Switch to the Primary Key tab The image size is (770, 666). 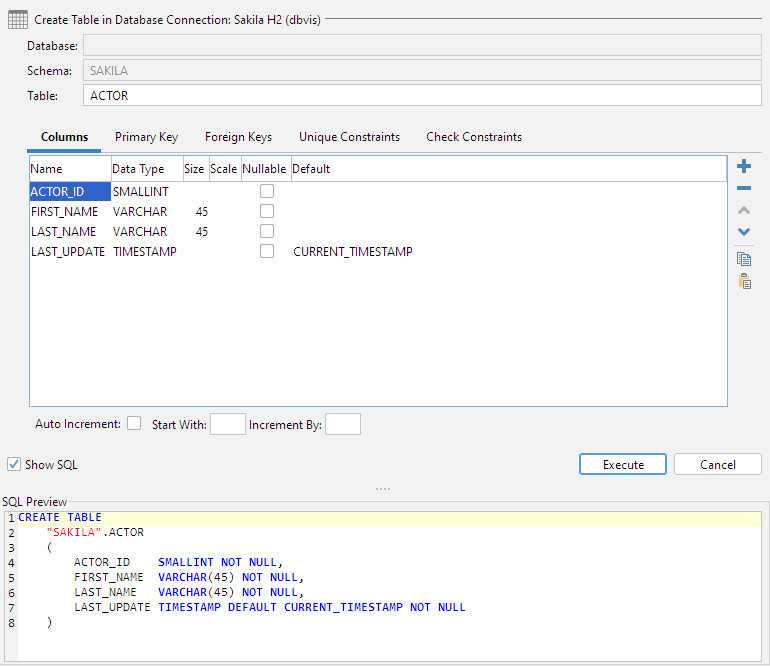pyautogui.click(x=146, y=137)
